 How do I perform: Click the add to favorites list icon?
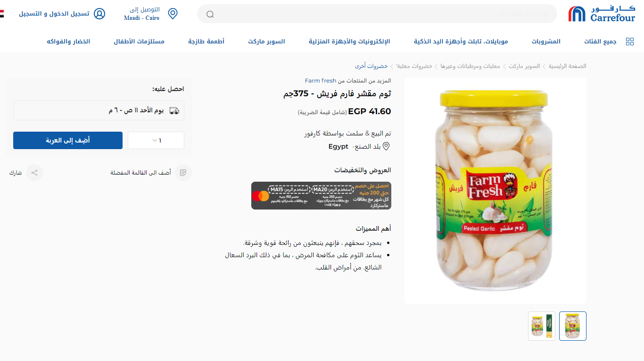[x=183, y=173]
